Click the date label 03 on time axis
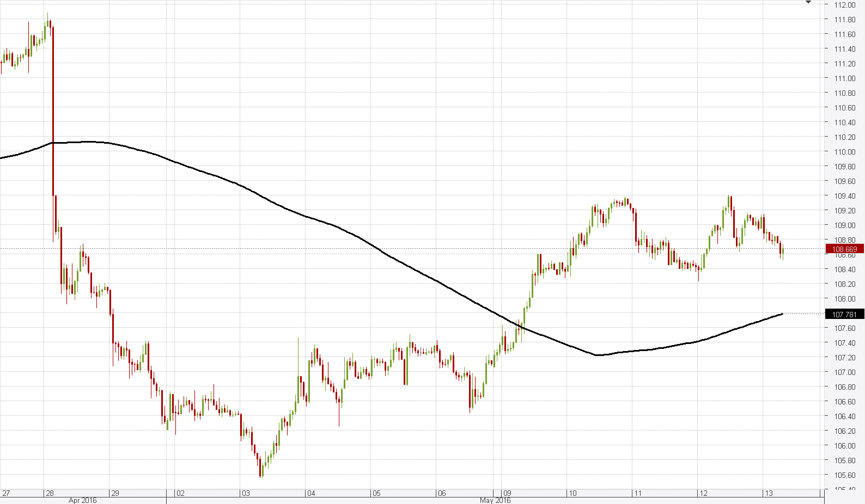 [246, 494]
